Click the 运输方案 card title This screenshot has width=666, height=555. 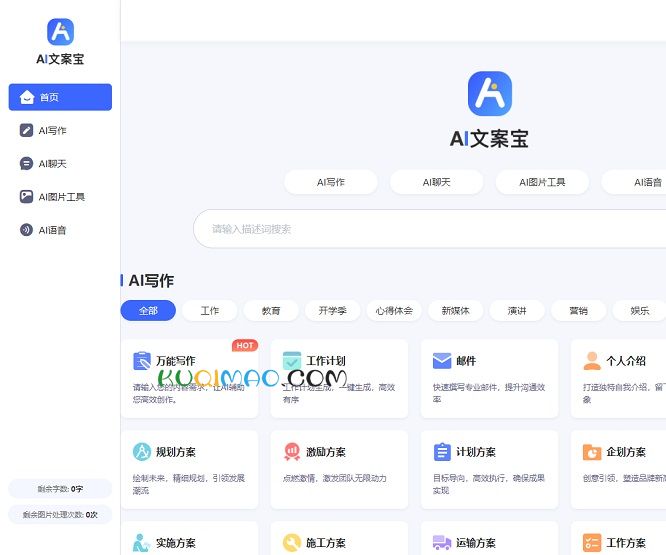point(476,543)
